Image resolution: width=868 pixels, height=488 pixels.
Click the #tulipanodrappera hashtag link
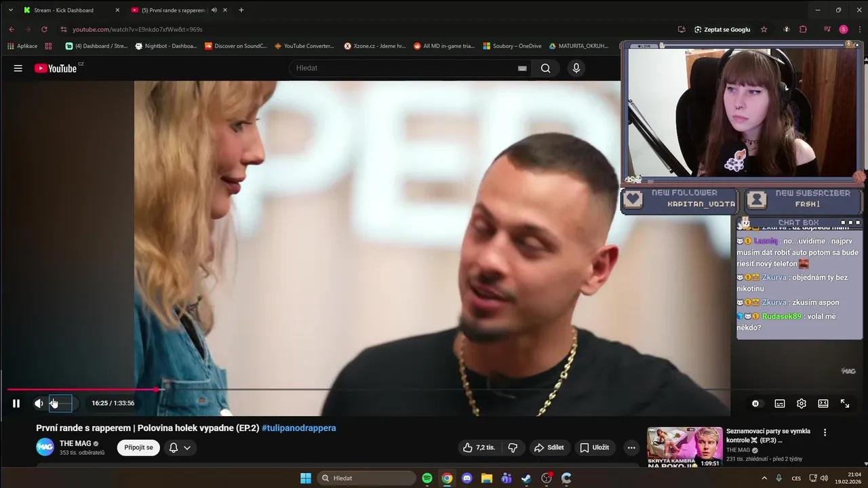(299, 428)
